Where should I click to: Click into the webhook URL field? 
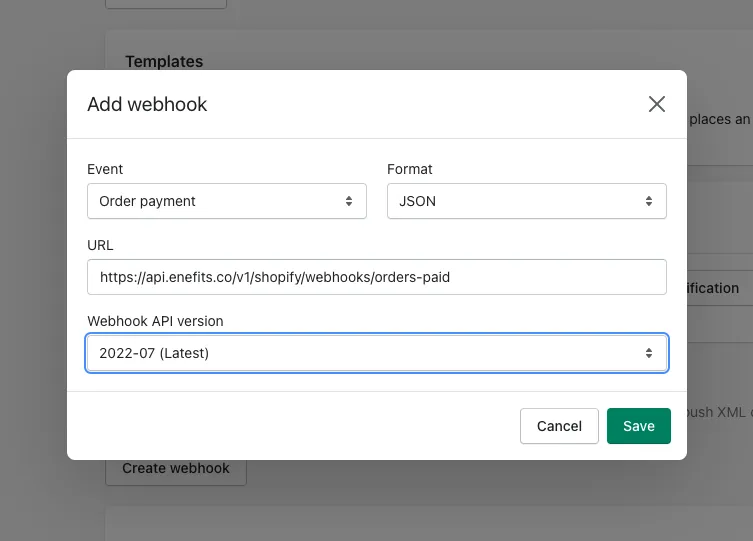[377, 277]
